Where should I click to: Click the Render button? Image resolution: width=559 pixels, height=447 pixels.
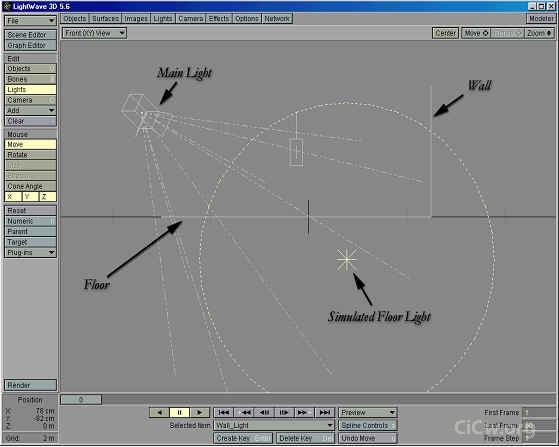coord(30,385)
